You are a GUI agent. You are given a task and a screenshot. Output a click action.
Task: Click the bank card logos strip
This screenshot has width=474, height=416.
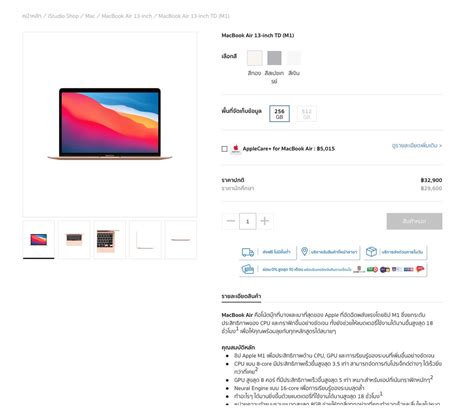coord(389,269)
